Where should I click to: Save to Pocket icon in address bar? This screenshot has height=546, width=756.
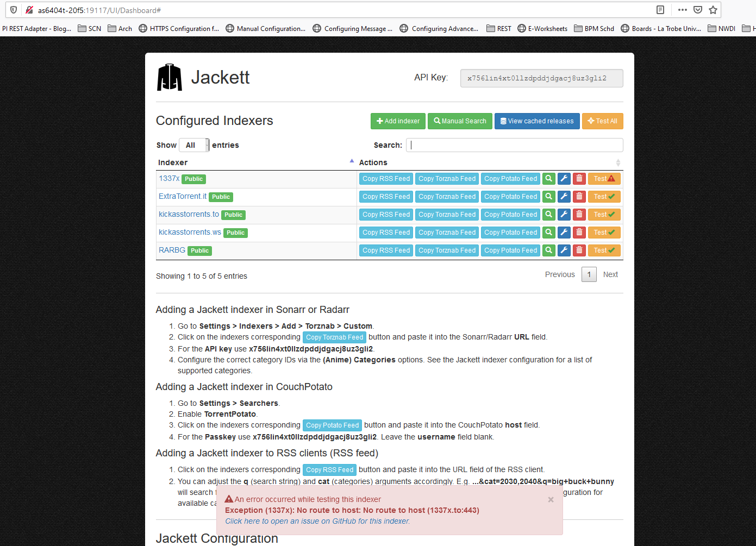[x=698, y=10]
